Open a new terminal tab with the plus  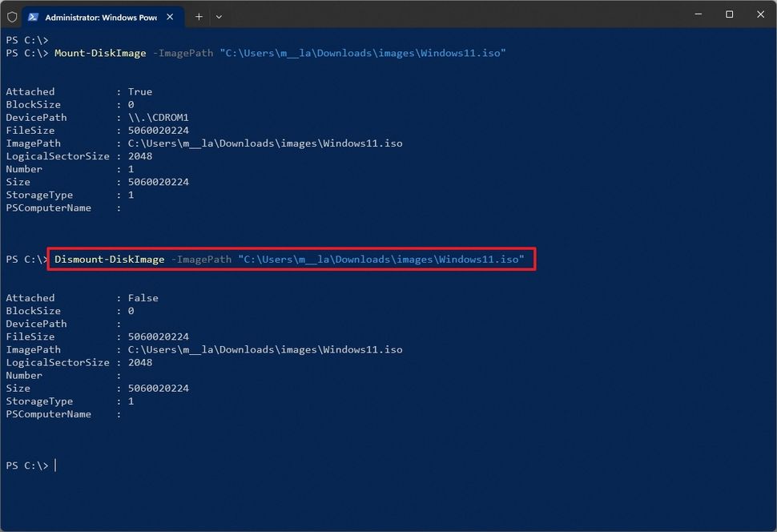199,17
